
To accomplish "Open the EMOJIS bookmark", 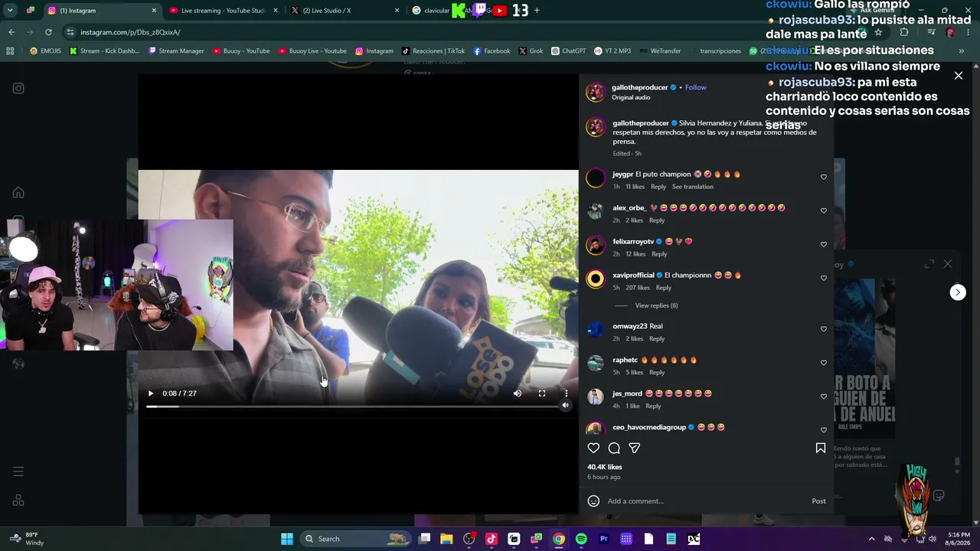I will coord(46,51).
